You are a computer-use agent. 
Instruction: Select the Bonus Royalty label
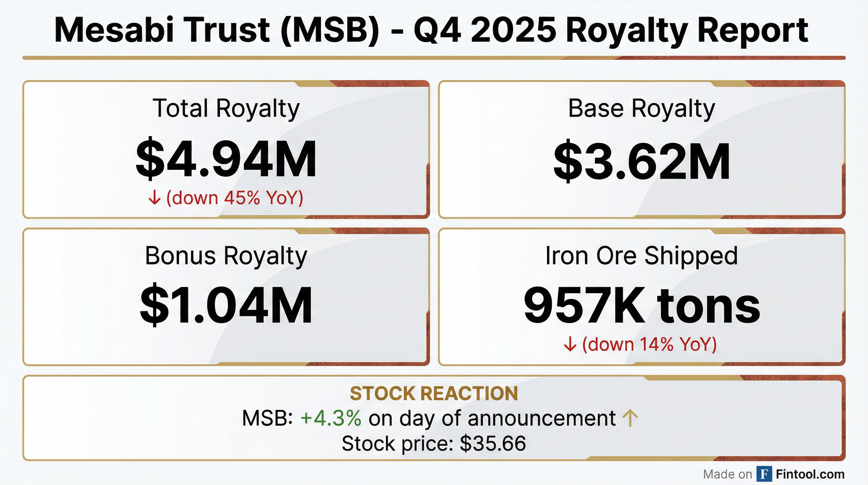(x=226, y=256)
